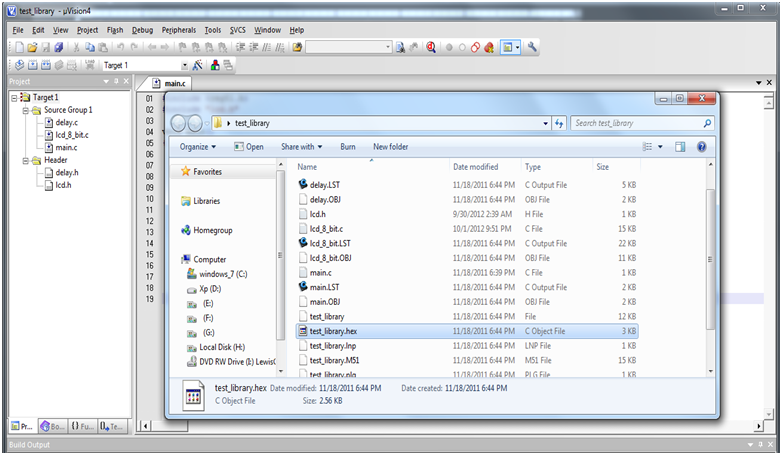
Task: Collapse the Header group node
Action: [26, 160]
